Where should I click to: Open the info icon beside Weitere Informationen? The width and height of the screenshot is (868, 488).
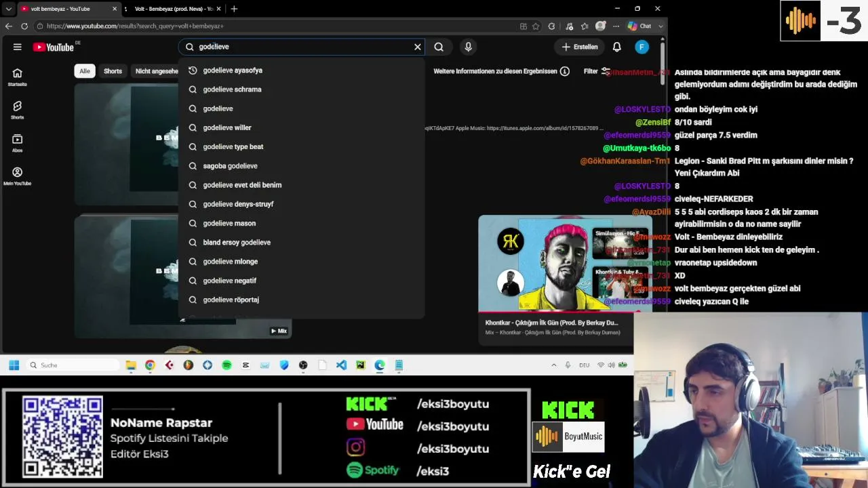click(x=565, y=71)
